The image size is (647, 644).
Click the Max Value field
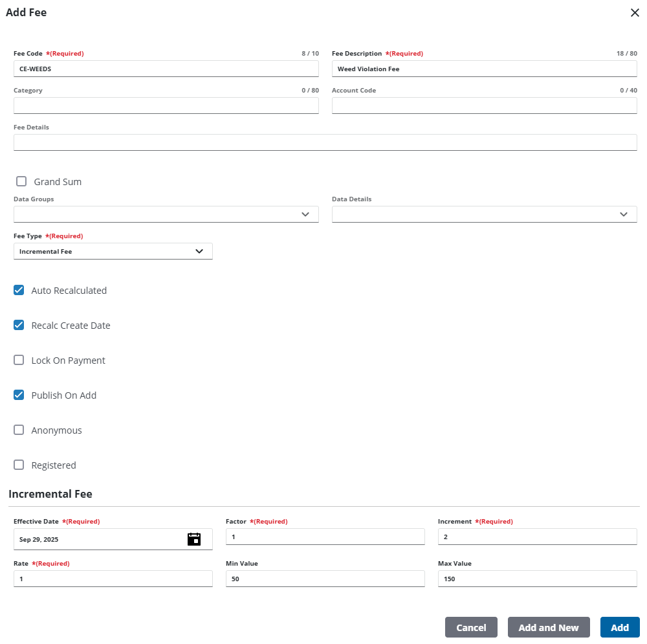[537, 579]
